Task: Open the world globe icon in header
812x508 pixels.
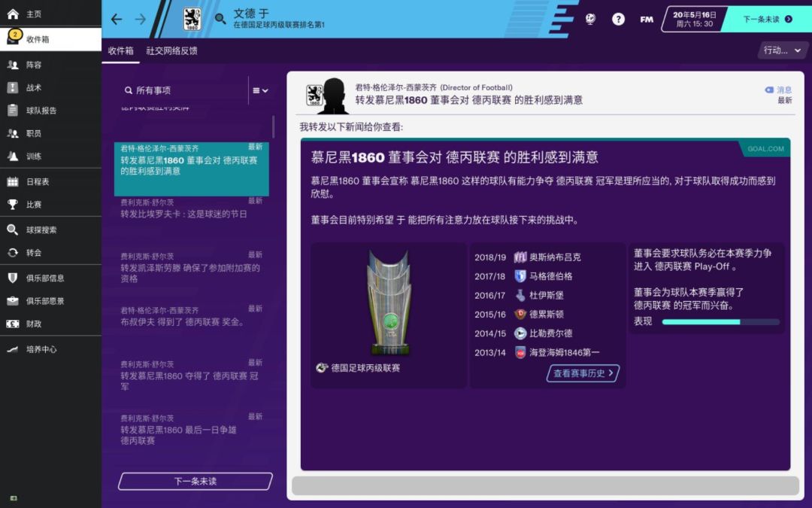Action: pyautogui.click(x=590, y=19)
